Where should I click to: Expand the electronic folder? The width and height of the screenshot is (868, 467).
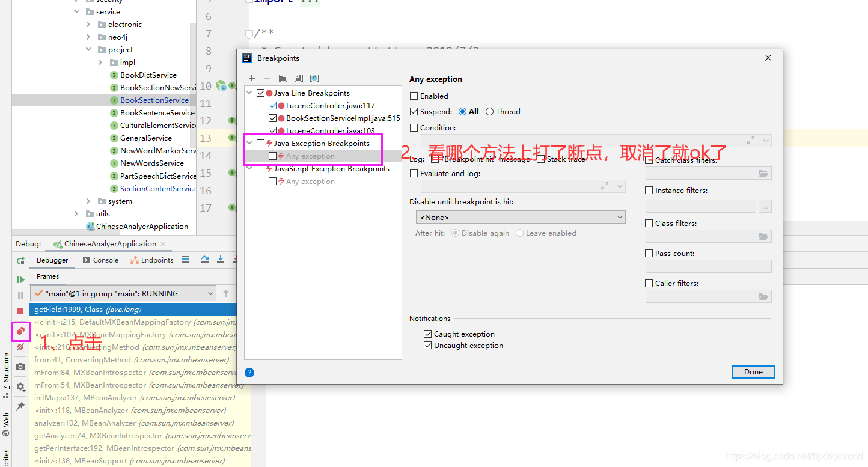[88, 24]
